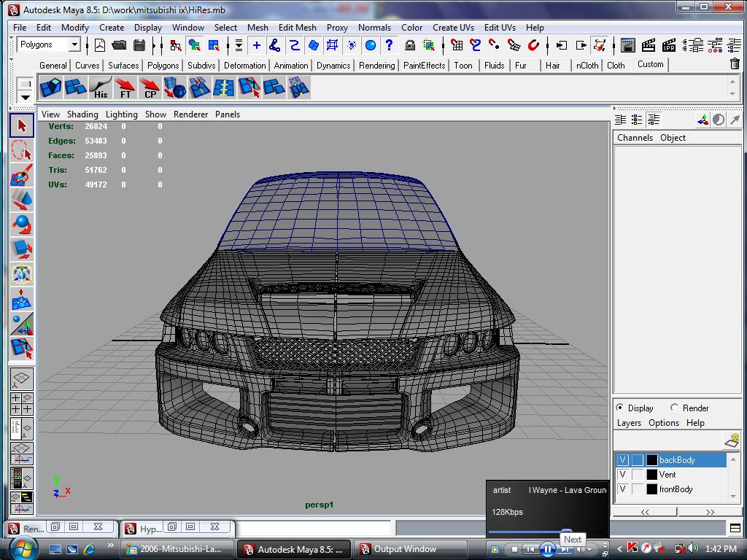This screenshot has height=560, width=747.
Task: Activate the Lasso selection tool
Action: 21,150
